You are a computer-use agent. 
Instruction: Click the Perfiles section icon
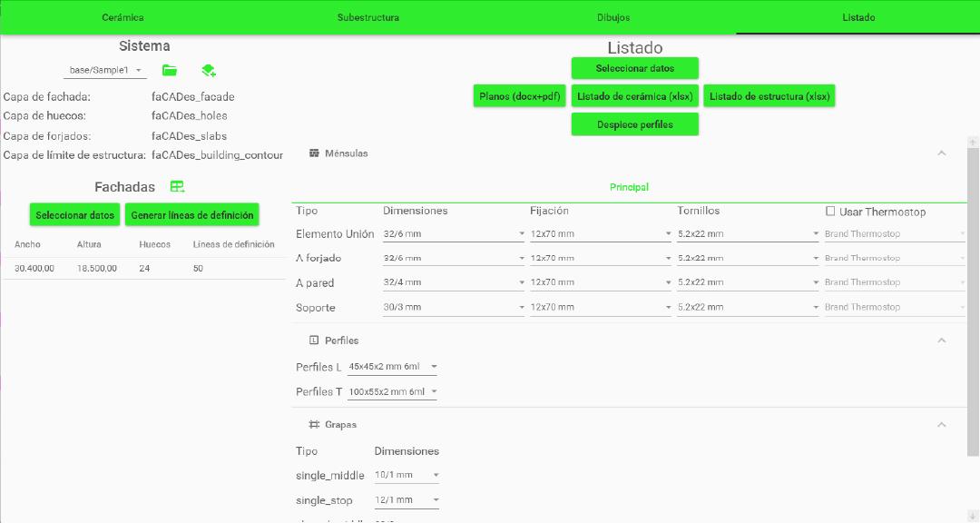(314, 340)
